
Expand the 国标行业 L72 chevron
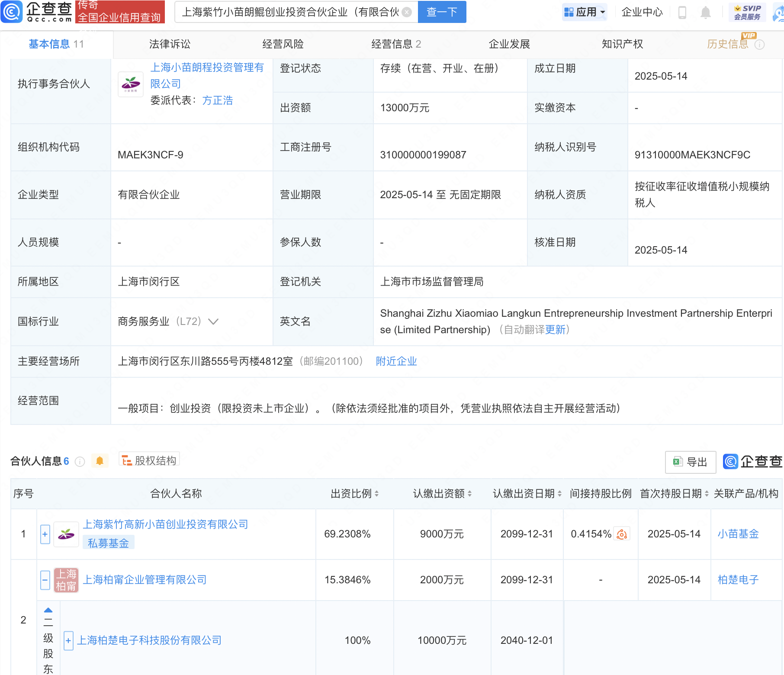point(213,321)
